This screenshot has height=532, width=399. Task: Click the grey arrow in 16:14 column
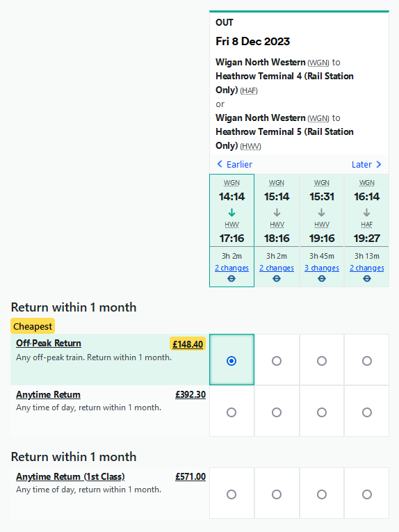[366, 213]
